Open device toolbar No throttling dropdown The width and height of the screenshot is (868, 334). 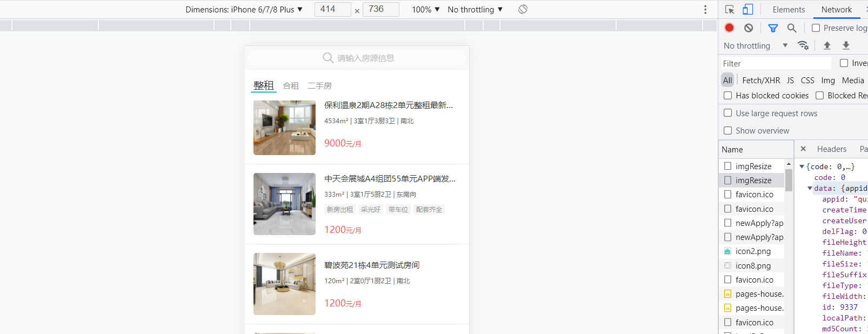tap(475, 9)
